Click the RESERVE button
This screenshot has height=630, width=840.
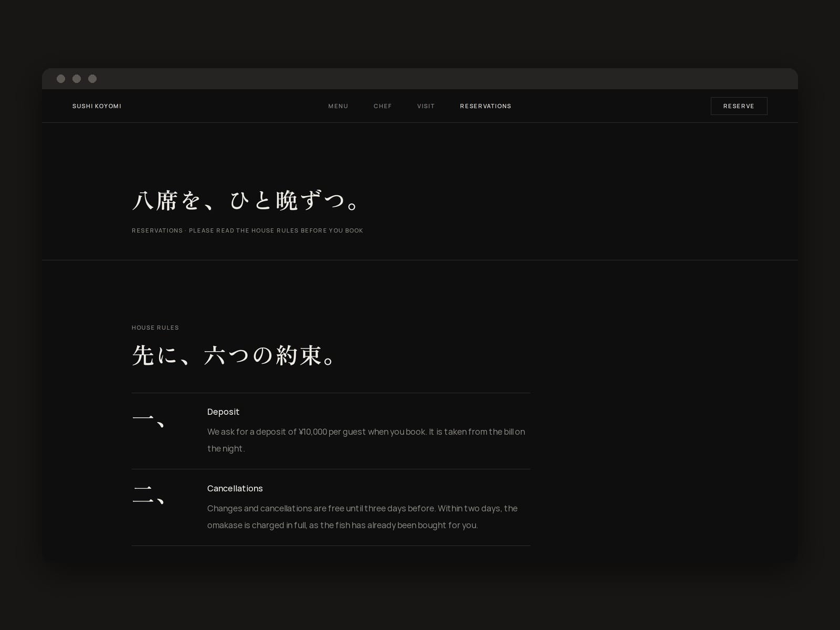click(x=739, y=106)
